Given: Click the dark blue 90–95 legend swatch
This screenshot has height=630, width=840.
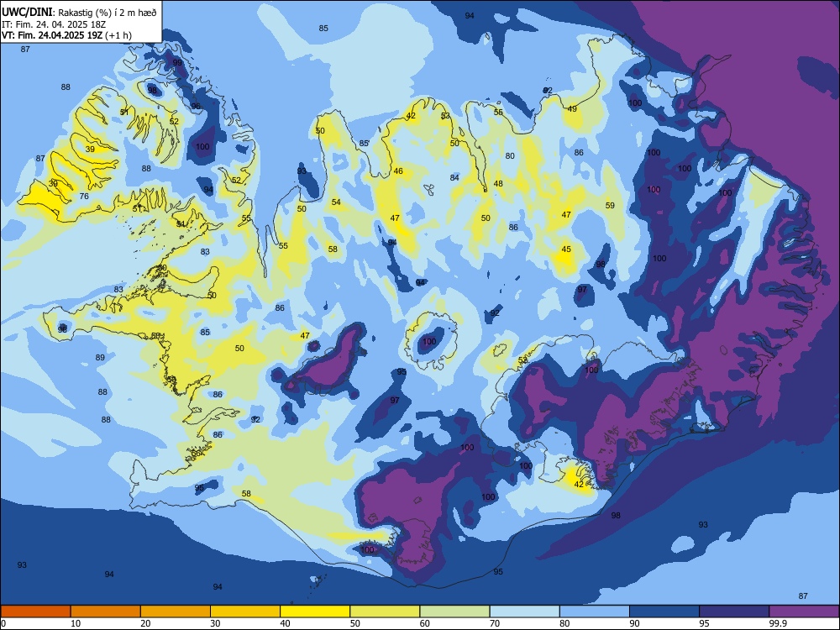Looking at the screenshot, I should pos(664,612).
